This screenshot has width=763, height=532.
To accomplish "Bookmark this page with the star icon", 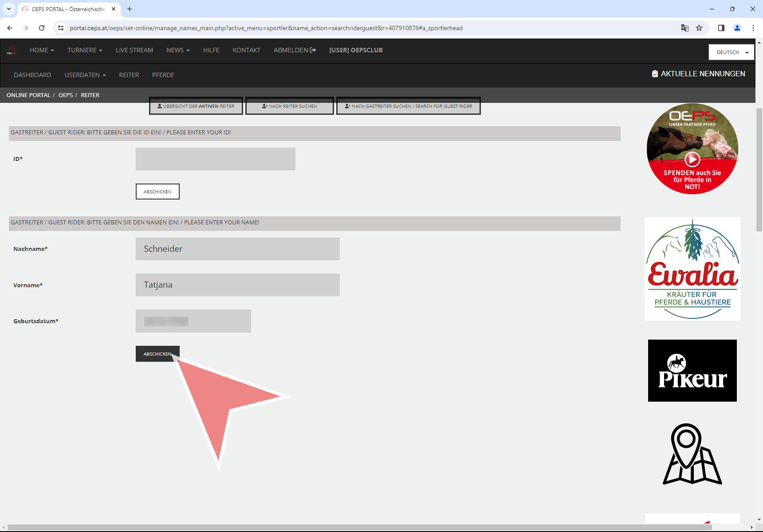I will click(699, 28).
